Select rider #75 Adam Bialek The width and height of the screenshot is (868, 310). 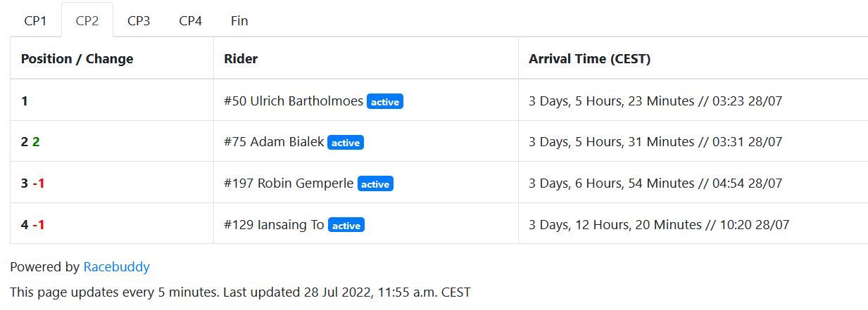pyautogui.click(x=274, y=142)
